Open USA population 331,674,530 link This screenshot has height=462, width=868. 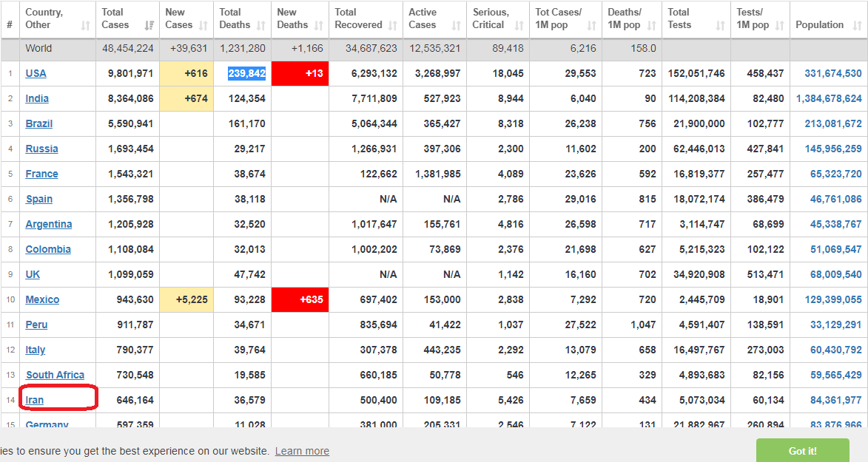pyautogui.click(x=833, y=74)
